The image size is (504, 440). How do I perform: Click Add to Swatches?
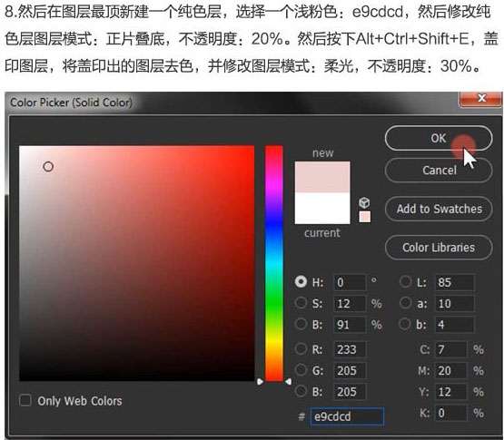439,209
